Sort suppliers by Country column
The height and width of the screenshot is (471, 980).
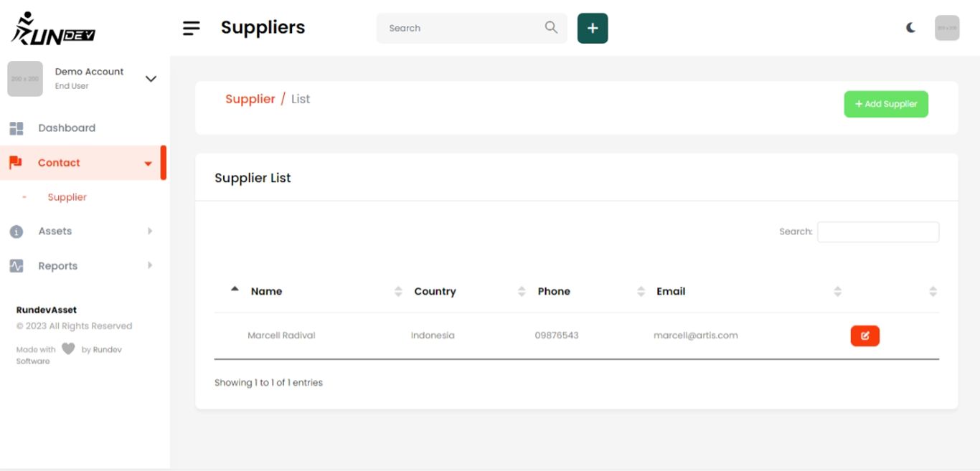point(435,291)
